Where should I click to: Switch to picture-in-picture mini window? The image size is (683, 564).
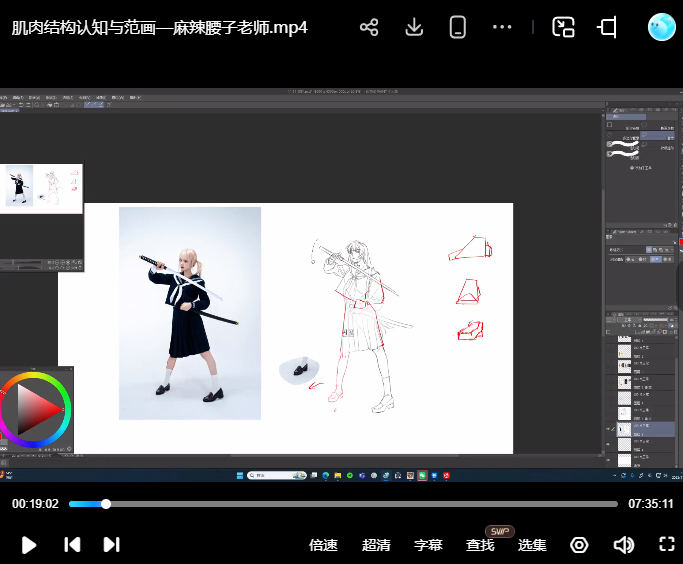tap(563, 27)
